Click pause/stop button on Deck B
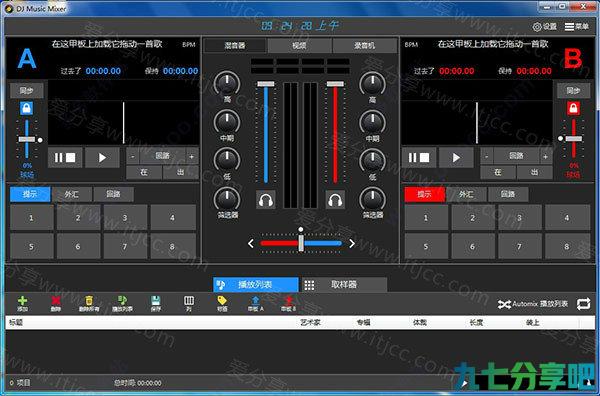 tap(419, 158)
